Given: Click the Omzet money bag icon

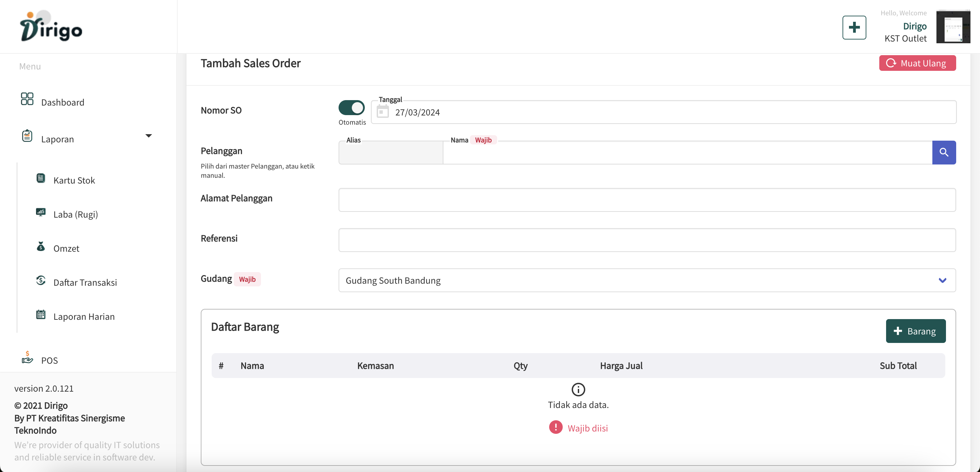Looking at the screenshot, I should point(41,246).
